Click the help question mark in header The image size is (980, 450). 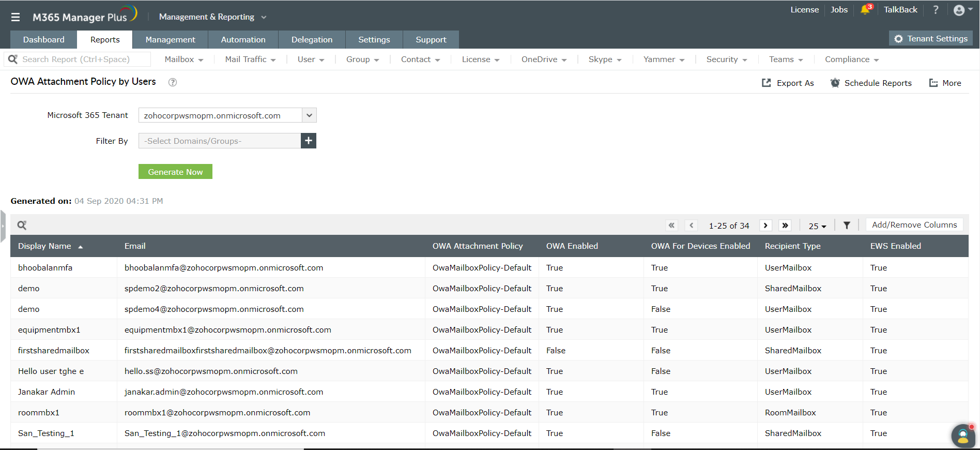(x=936, y=10)
